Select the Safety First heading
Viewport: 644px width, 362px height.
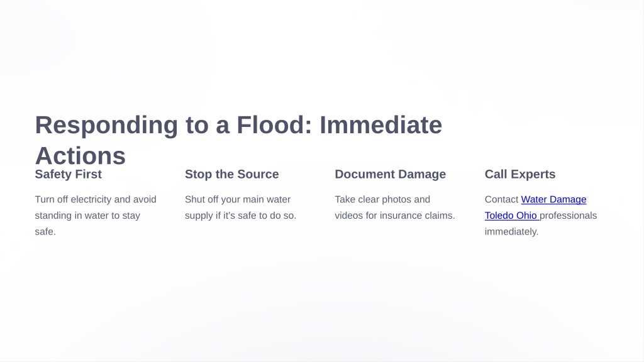[68, 174]
